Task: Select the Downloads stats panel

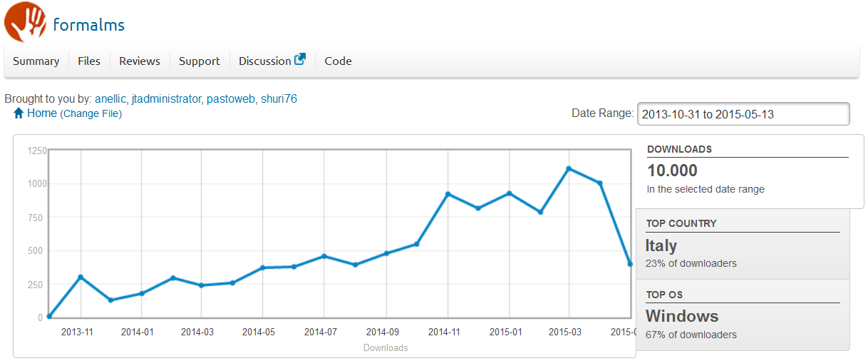Action: click(x=748, y=171)
